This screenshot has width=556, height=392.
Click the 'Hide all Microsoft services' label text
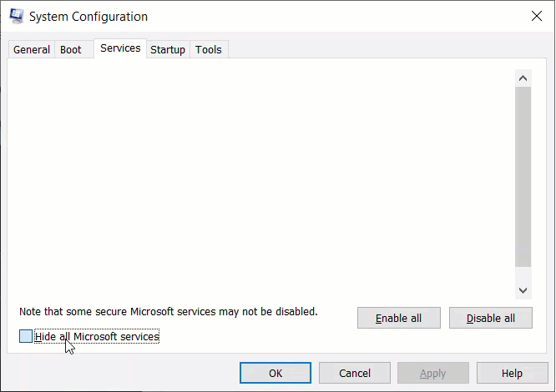(97, 336)
